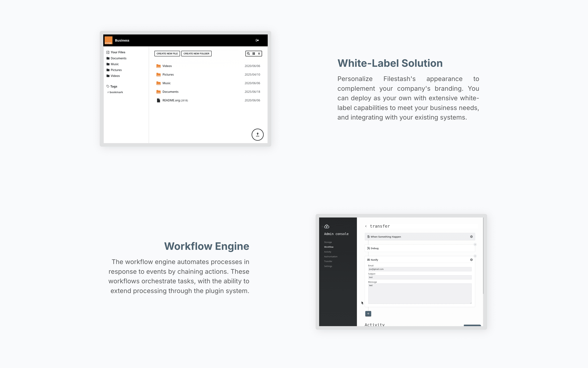
Task: Open the gear settings for the Notify step
Action: (x=471, y=260)
